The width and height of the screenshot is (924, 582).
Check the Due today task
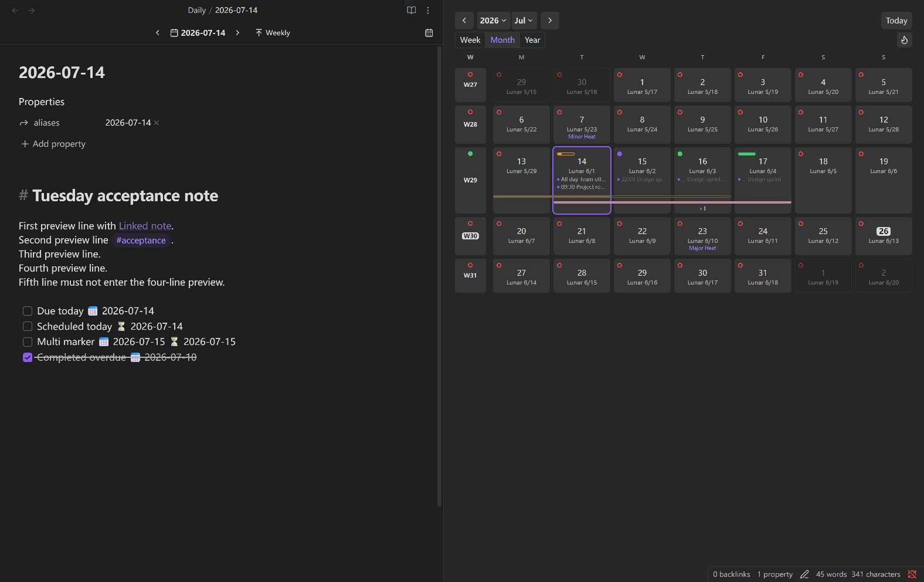click(28, 311)
